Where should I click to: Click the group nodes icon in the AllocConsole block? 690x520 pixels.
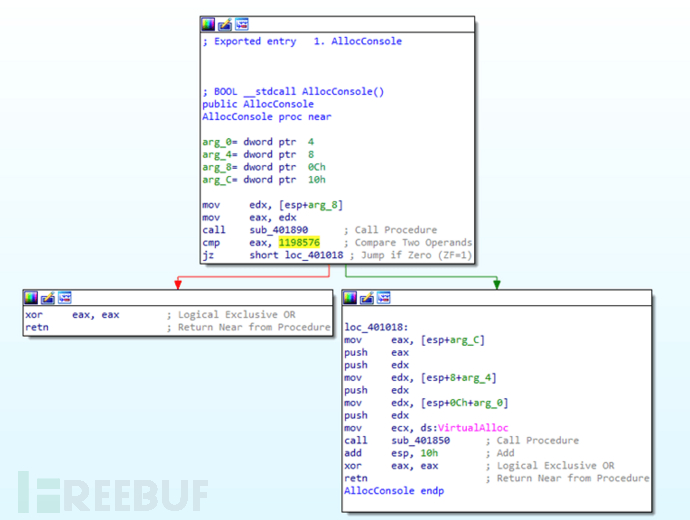pos(242,24)
